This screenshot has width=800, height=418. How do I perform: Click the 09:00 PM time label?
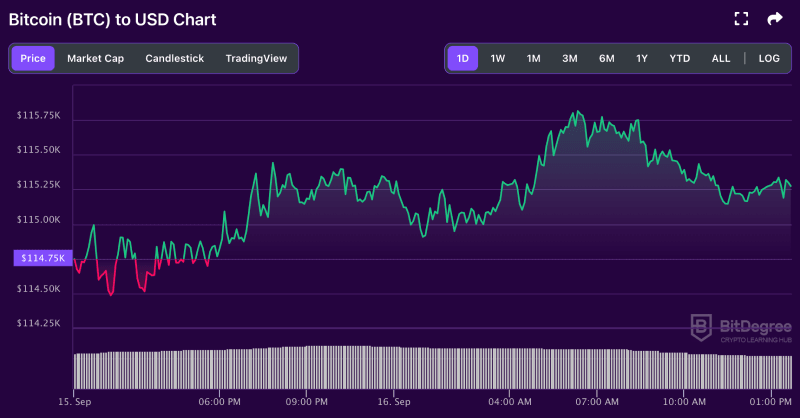click(307, 402)
